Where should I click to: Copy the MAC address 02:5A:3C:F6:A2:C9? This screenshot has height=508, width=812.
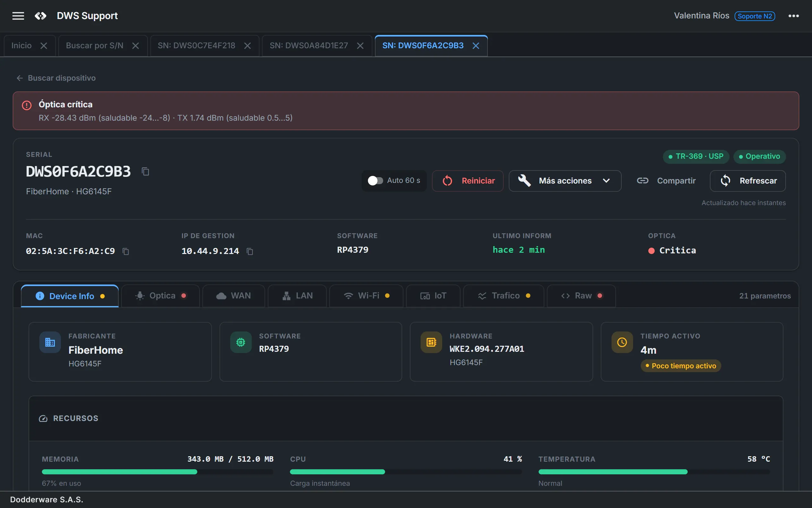pyautogui.click(x=126, y=251)
